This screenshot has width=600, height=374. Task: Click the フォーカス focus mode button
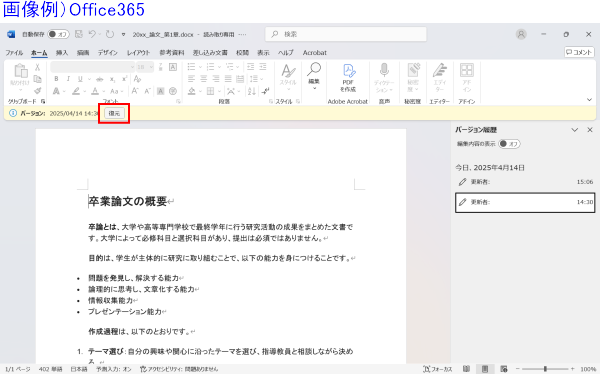[x=438, y=369]
